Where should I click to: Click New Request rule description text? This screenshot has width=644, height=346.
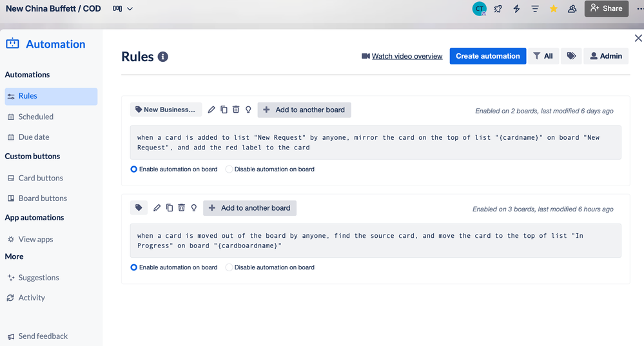click(x=375, y=142)
